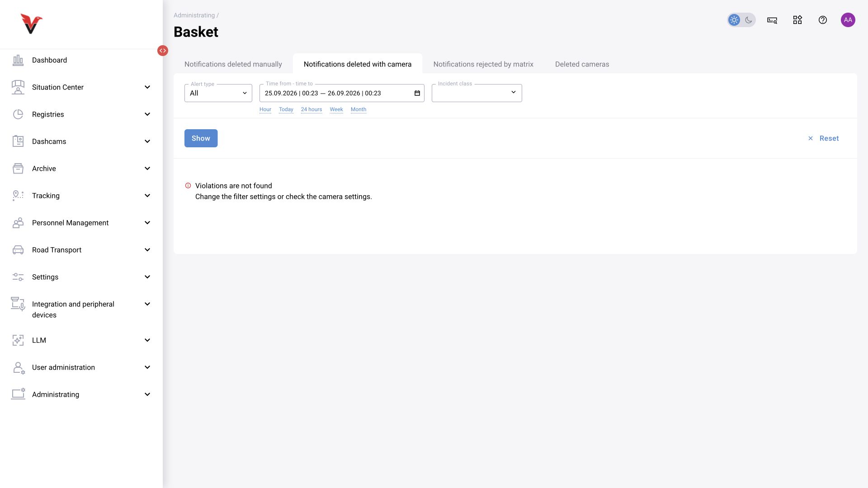Viewport: 868px width, 488px height.
Task: Set time range to 24 hours
Action: point(311,109)
